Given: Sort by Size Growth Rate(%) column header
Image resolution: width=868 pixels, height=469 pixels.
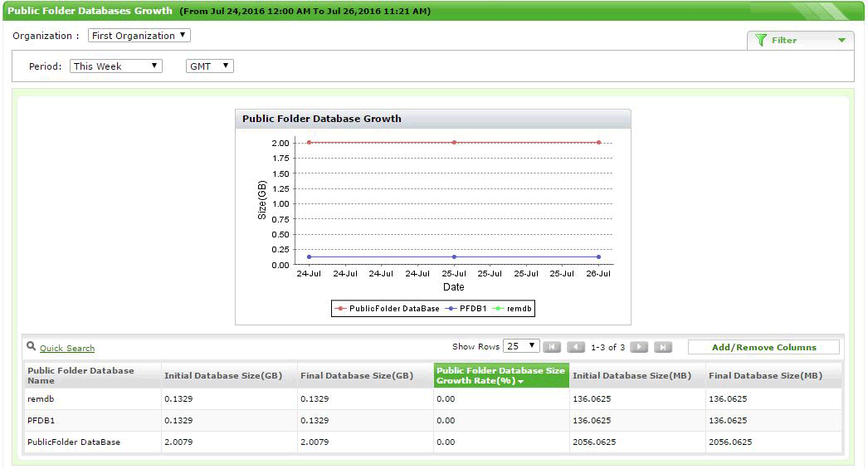Looking at the screenshot, I should coord(501,375).
